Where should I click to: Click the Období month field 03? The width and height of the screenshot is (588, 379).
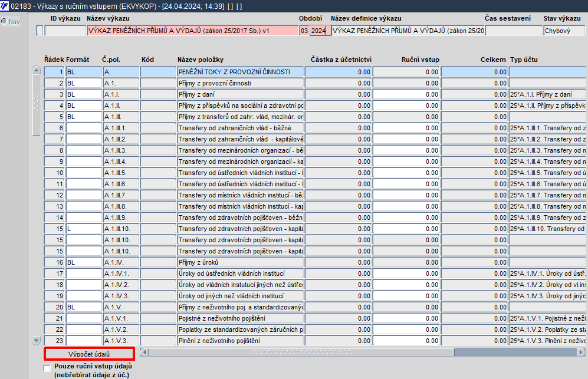coord(304,31)
